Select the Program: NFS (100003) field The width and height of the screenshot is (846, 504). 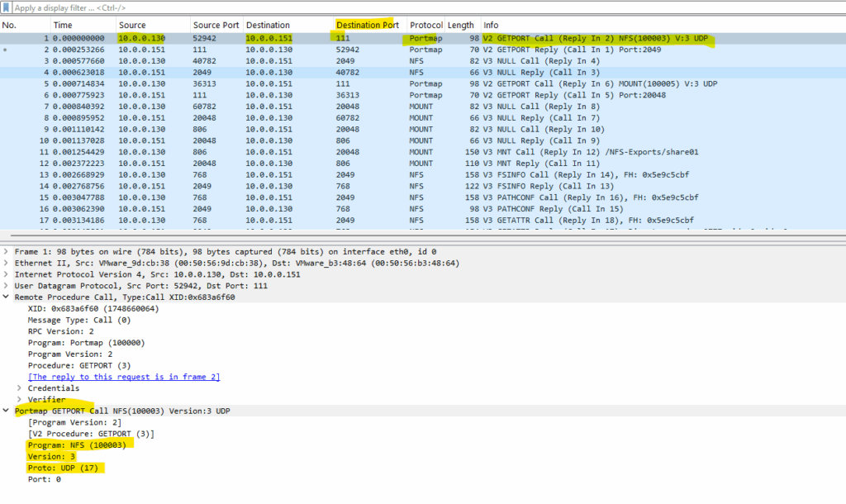(77, 445)
